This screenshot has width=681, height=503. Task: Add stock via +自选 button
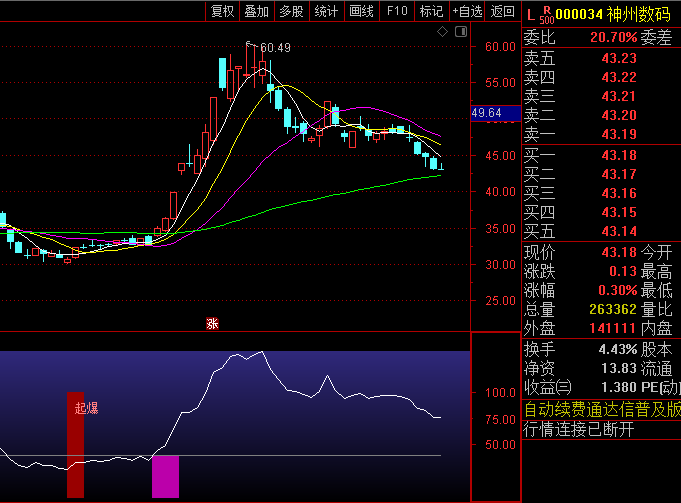(x=467, y=11)
